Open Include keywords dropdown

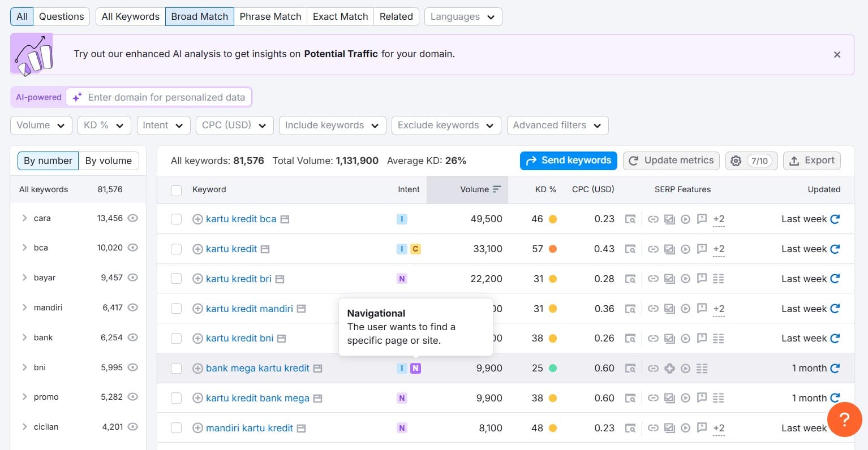tap(333, 126)
